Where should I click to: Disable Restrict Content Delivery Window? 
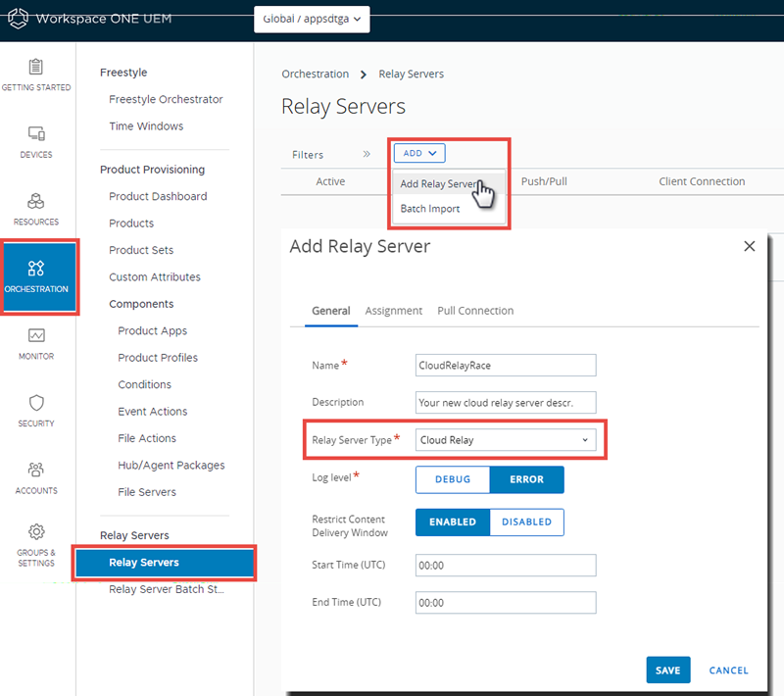click(526, 522)
